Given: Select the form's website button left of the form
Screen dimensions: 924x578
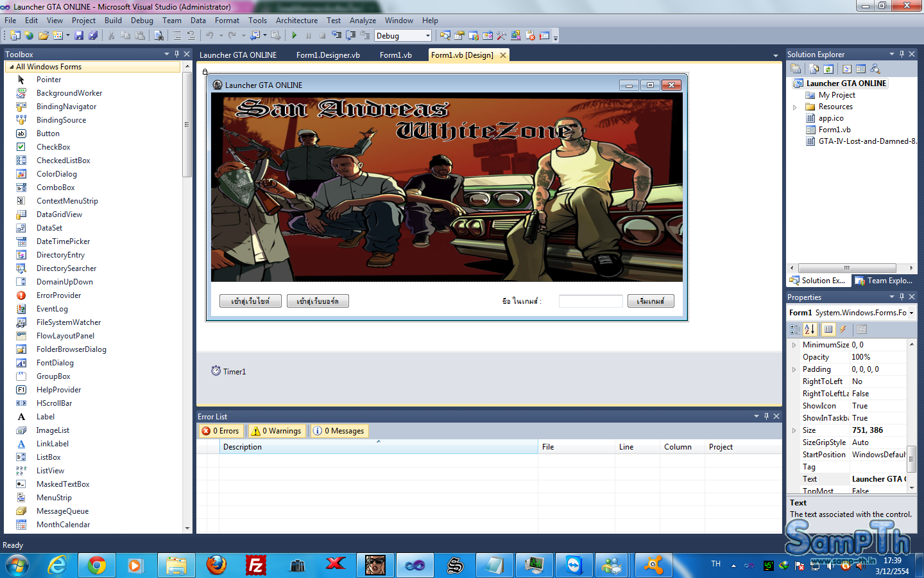Looking at the screenshot, I should click(250, 301).
